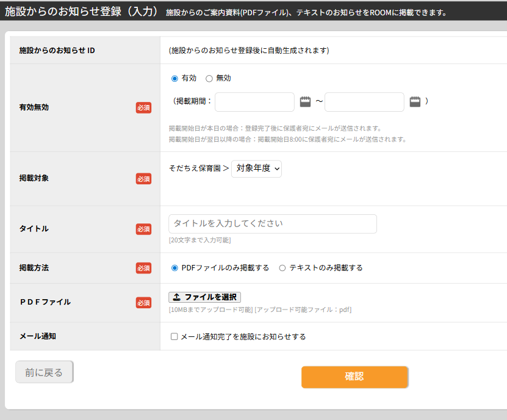Open the calendar for the posting end date
507x420 pixels.
point(415,102)
